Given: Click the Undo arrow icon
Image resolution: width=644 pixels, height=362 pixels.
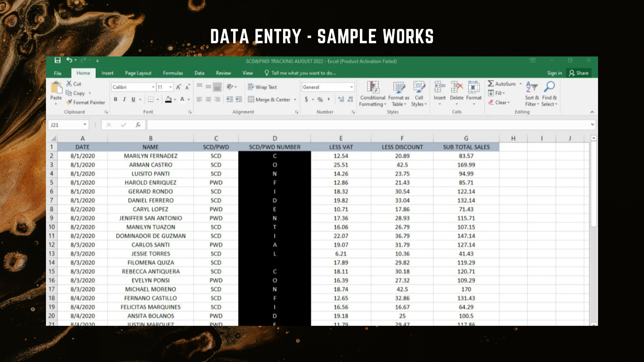Looking at the screenshot, I should point(69,60).
